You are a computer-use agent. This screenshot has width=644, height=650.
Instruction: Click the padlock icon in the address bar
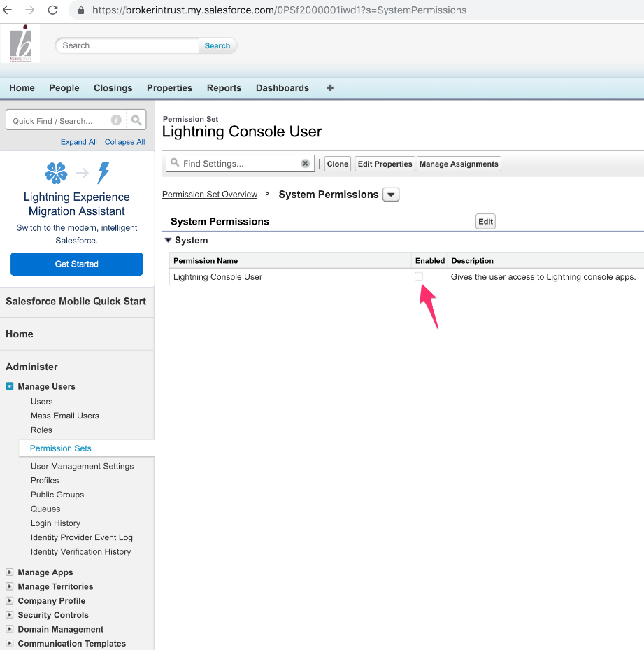point(81,10)
